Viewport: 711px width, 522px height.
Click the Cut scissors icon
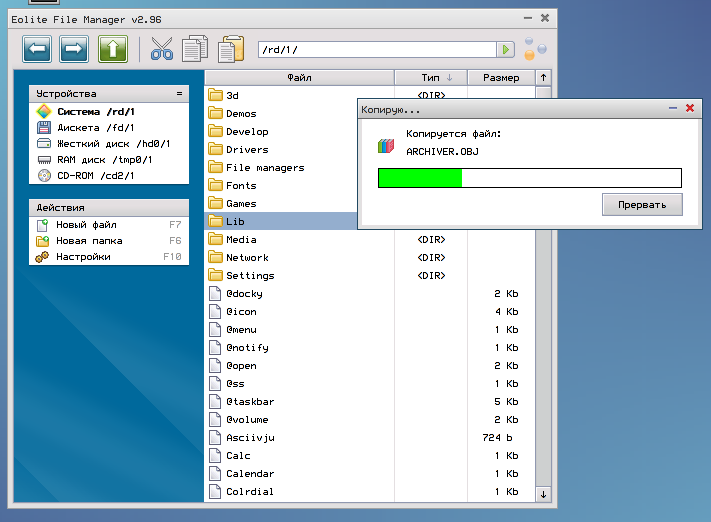(162, 48)
